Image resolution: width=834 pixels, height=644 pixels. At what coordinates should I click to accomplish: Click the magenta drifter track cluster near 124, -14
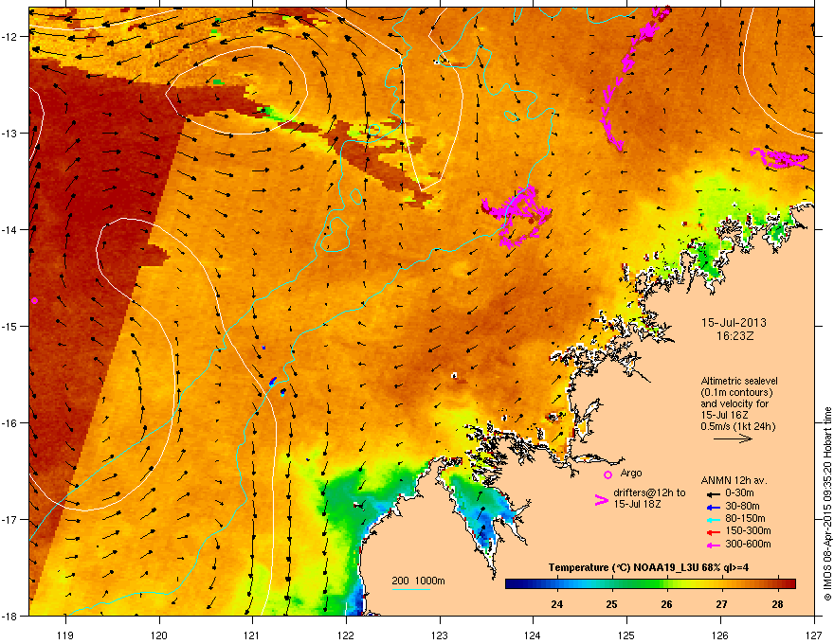[515, 215]
